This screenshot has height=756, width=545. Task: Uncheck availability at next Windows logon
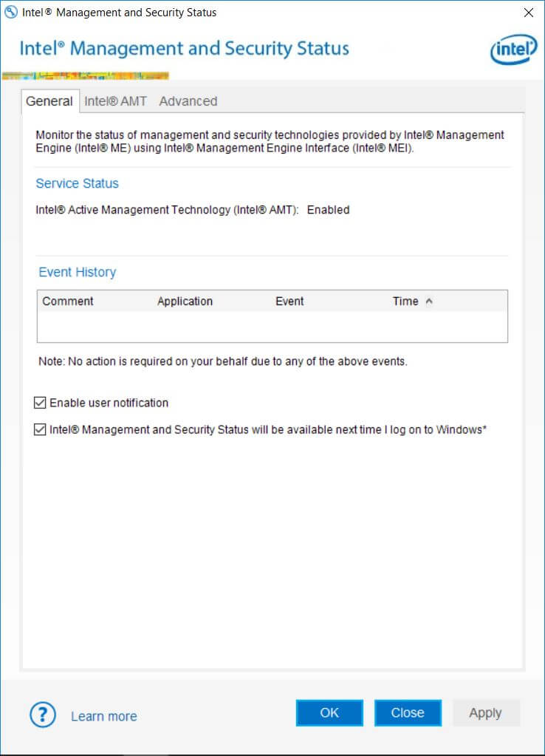(x=40, y=429)
